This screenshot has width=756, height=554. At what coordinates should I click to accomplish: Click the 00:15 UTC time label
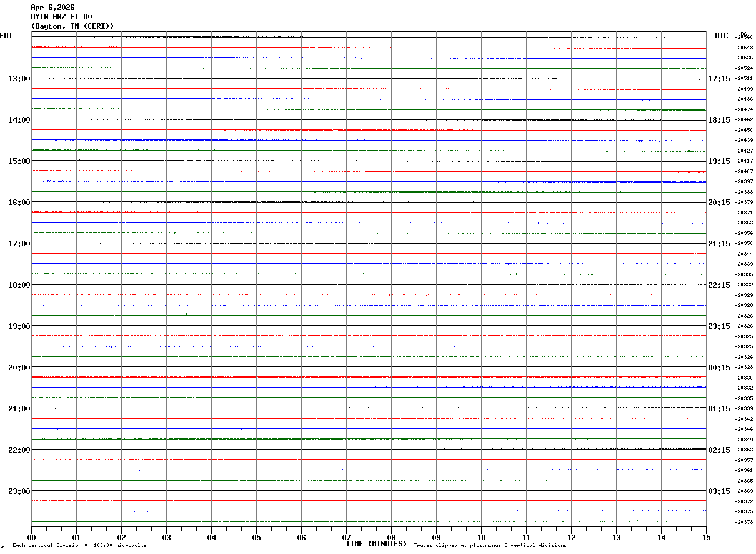719,368
